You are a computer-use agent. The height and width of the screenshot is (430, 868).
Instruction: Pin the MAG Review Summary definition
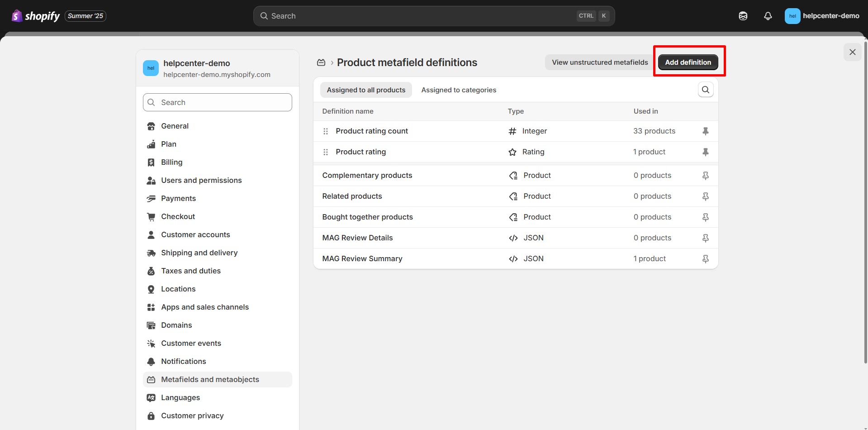coord(706,258)
